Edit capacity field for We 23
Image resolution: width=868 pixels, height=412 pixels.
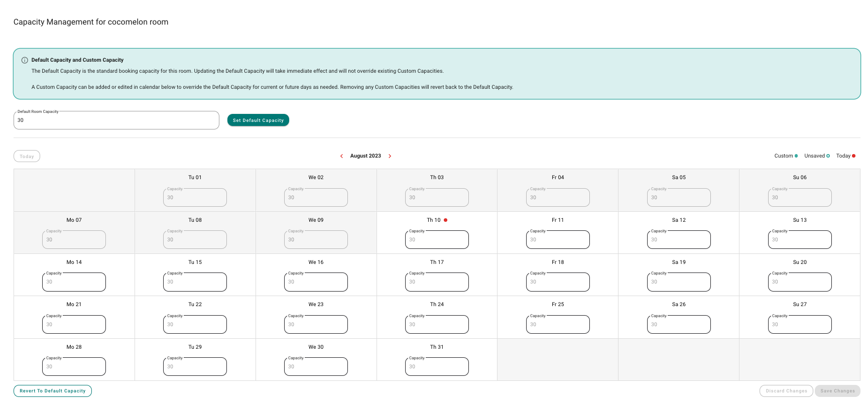coord(316,325)
